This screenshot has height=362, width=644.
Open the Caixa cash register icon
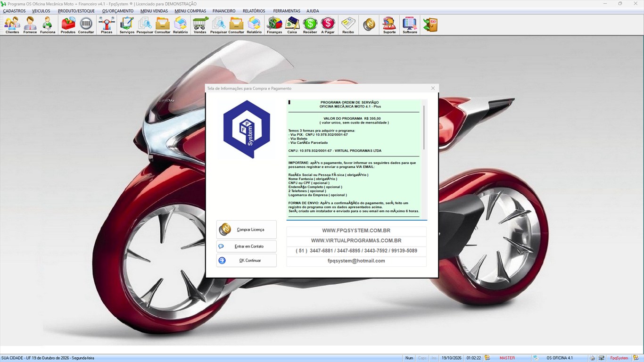pos(292,25)
